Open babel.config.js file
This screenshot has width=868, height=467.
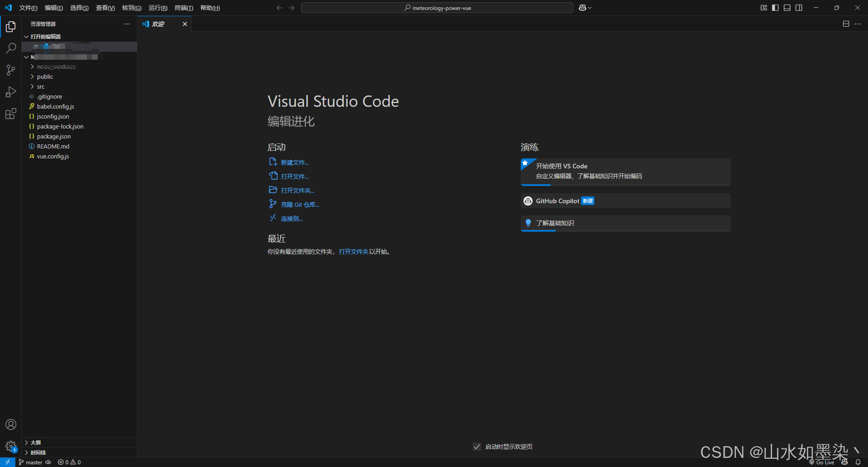point(79,107)
